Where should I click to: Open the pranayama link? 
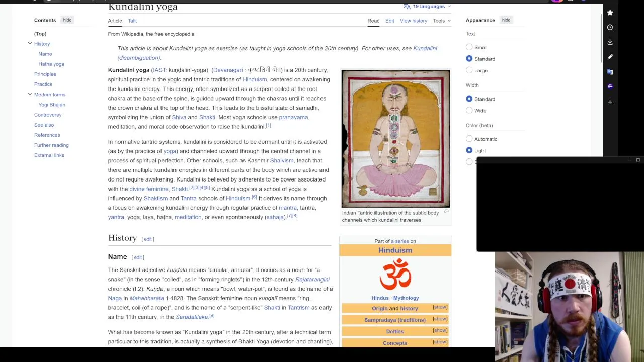point(293,117)
